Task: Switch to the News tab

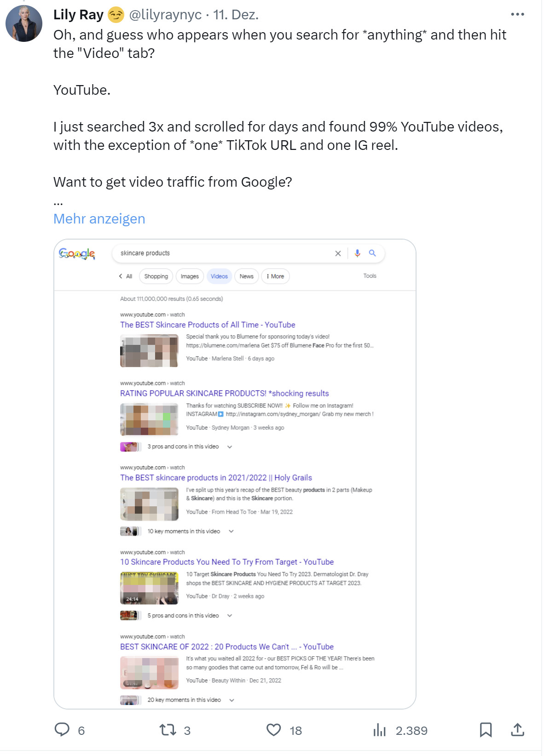Action: pos(247,276)
